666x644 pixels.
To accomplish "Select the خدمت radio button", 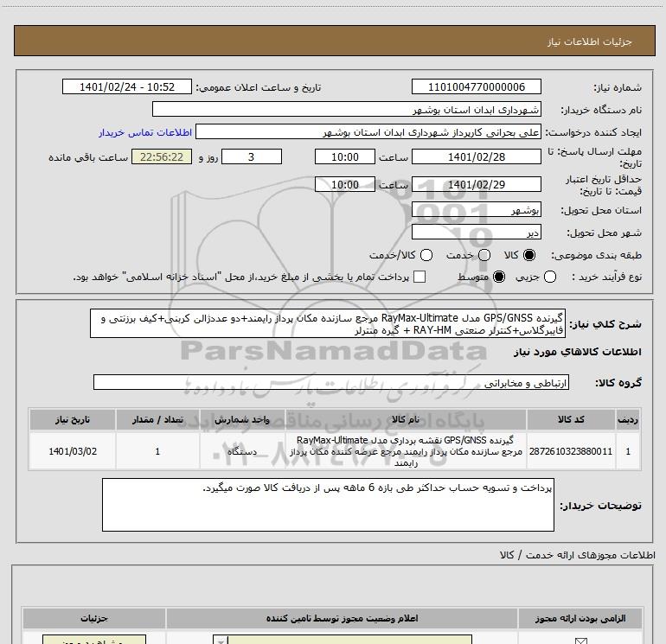I will (x=484, y=255).
